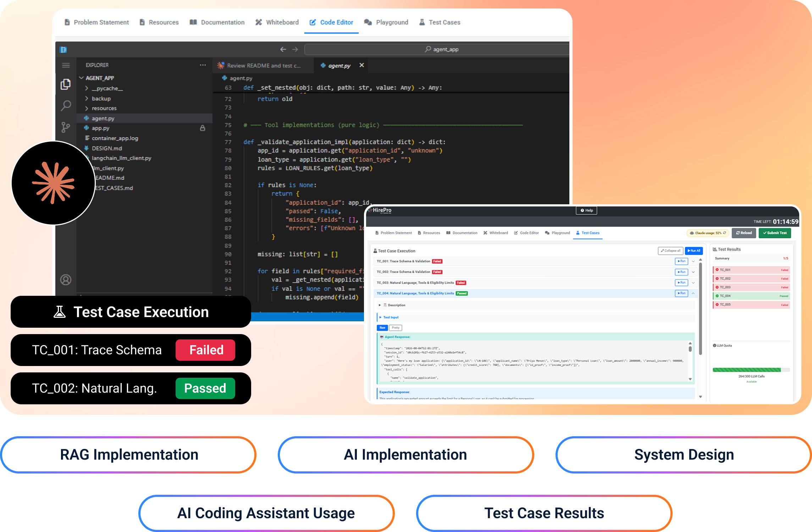The image size is (812, 532).
Task: Switch agent response view to Pretty
Action: (x=396, y=328)
